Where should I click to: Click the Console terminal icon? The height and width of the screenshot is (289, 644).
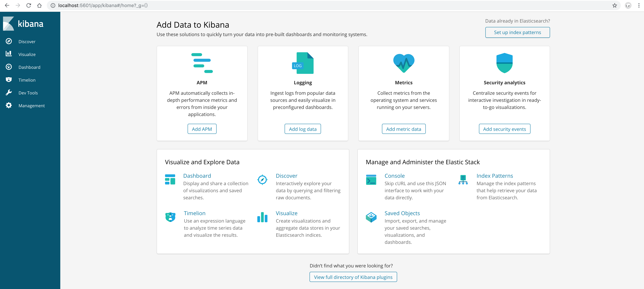click(371, 179)
